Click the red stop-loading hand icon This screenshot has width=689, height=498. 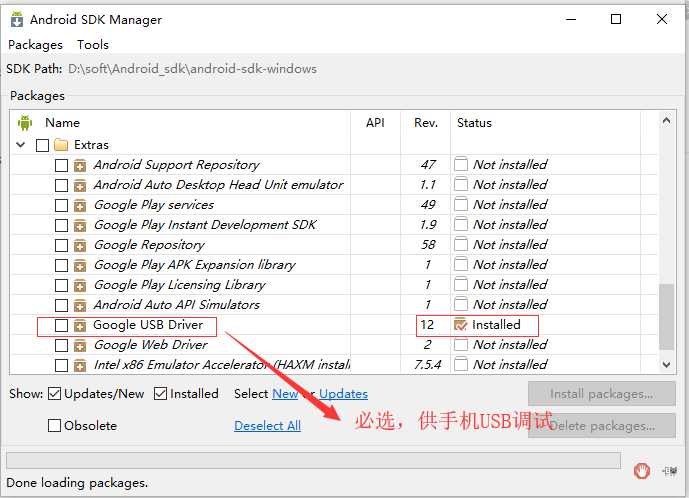pyautogui.click(x=642, y=471)
